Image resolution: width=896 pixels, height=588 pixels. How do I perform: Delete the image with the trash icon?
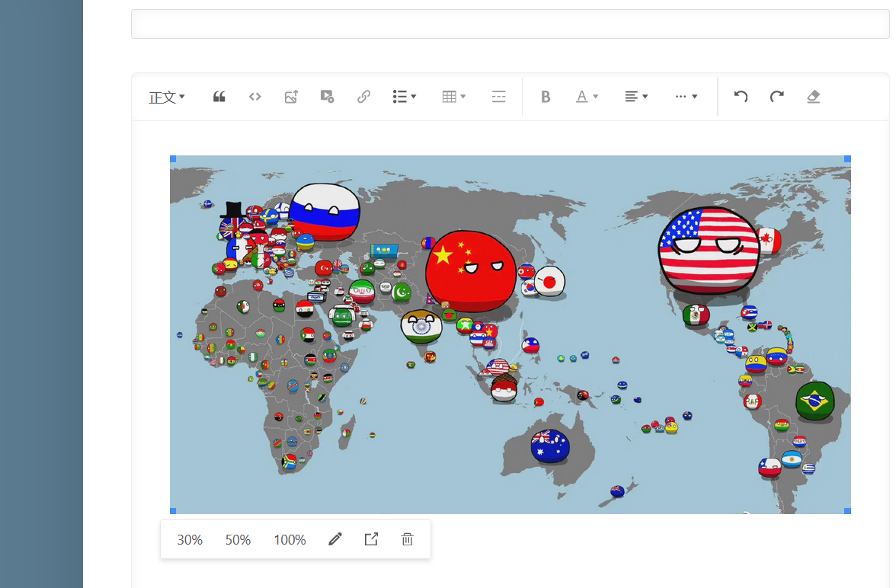click(408, 539)
